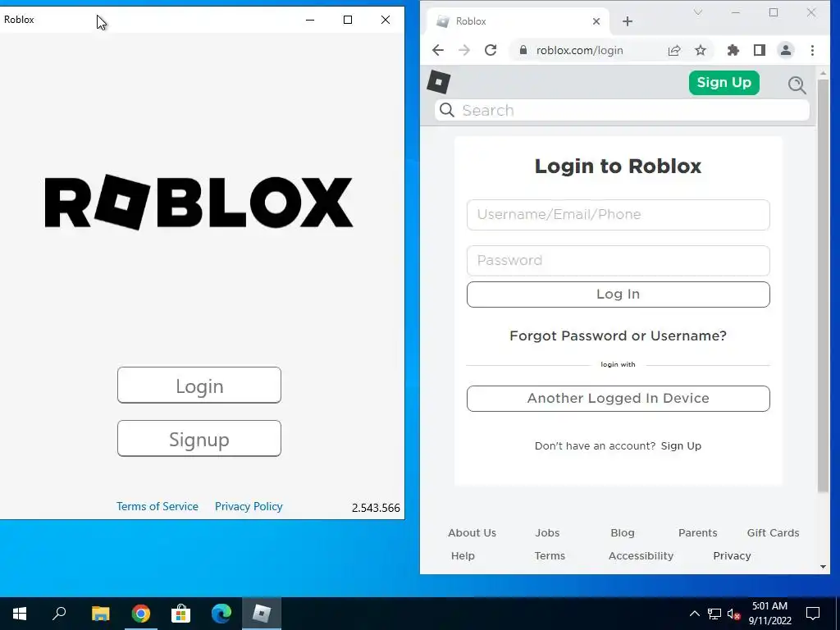Go back using the browser back arrow
Image resolution: width=840 pixels, height=630 pixels.
[x=438, y=50]
